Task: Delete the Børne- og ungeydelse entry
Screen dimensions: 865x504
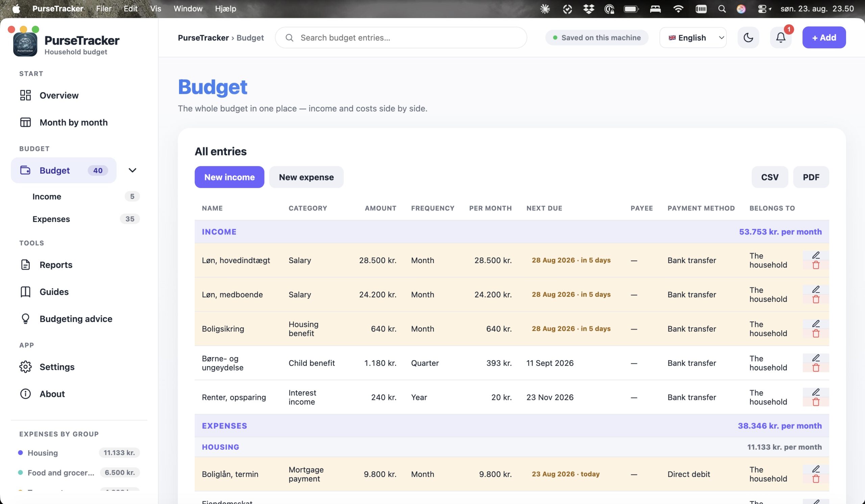Action: (x=816, y=368)
